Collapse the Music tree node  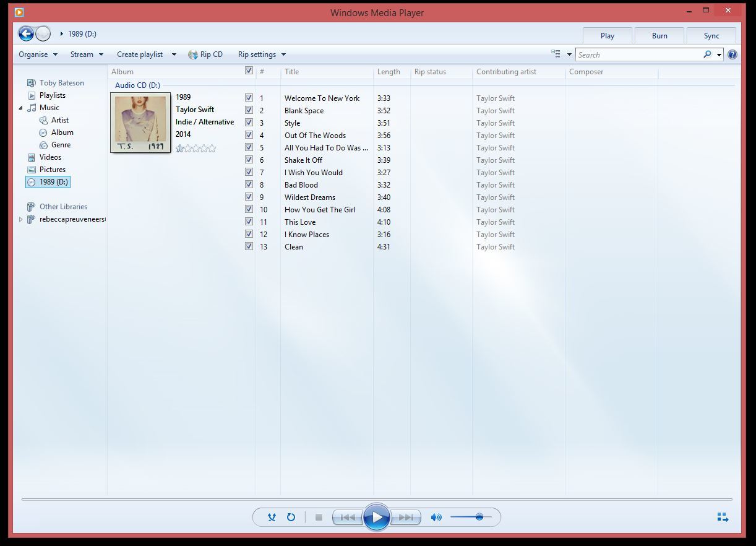(21, 108)
